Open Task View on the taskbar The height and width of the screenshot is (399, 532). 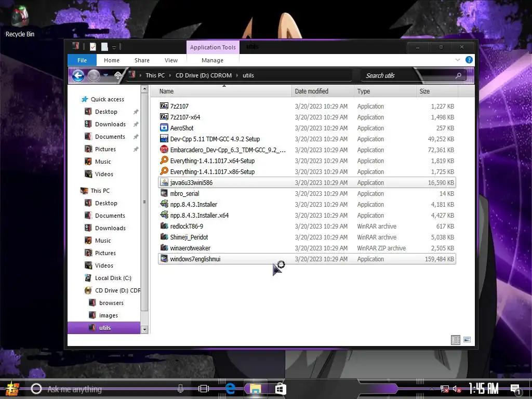[x=204, y=389]
